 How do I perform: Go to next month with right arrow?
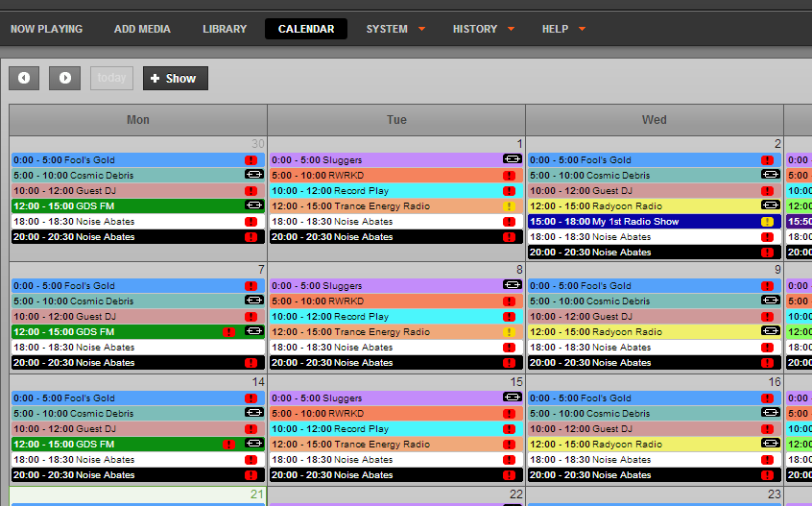[x=65, y=78]
